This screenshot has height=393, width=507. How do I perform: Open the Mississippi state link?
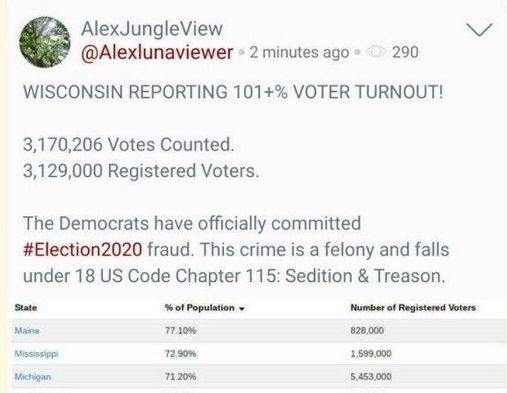pos(37,354)
